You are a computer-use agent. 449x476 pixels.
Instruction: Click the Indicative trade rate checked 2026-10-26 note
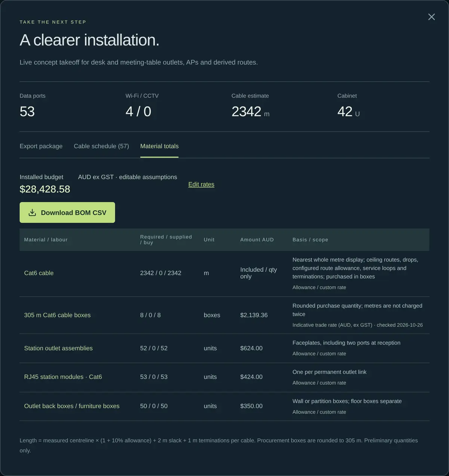pyautogui.click(x=358, y=325)
